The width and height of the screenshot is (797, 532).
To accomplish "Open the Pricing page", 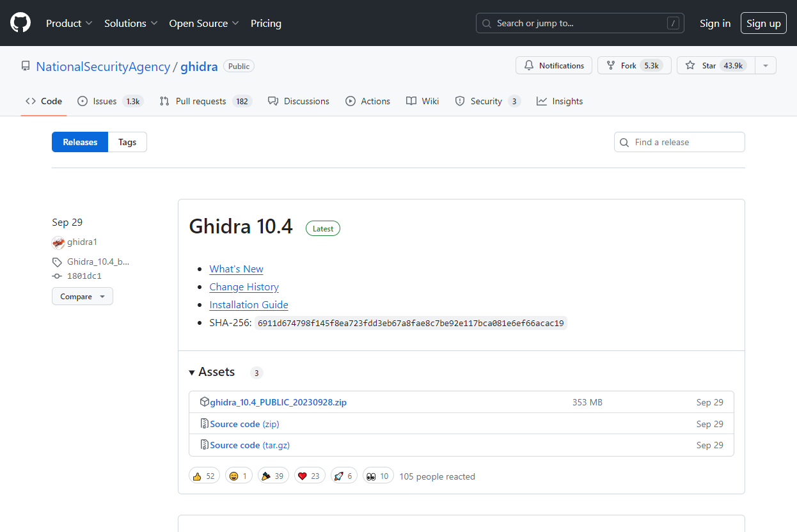I will click(266, 24).
